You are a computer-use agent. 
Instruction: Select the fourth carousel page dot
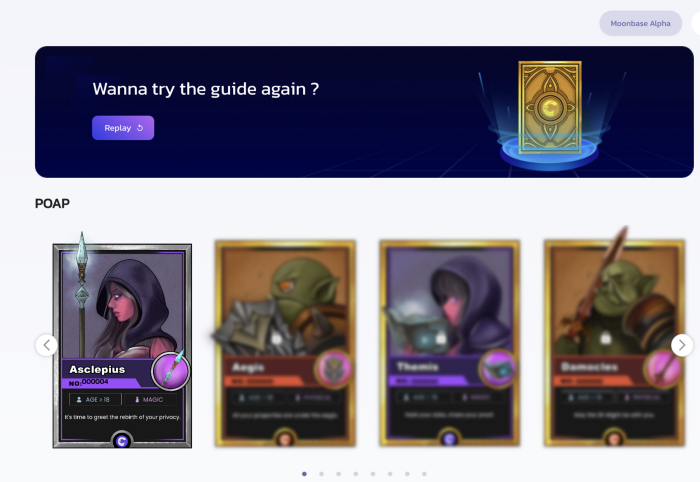pos(356,474)
